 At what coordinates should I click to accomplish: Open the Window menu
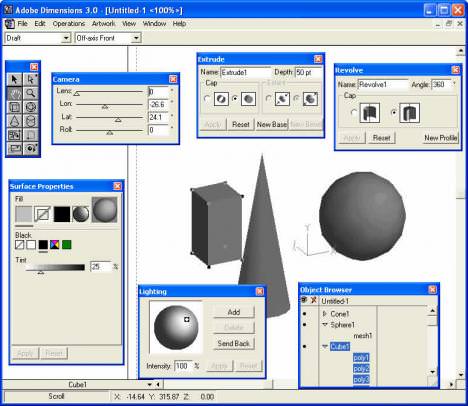tap(154, 24)
